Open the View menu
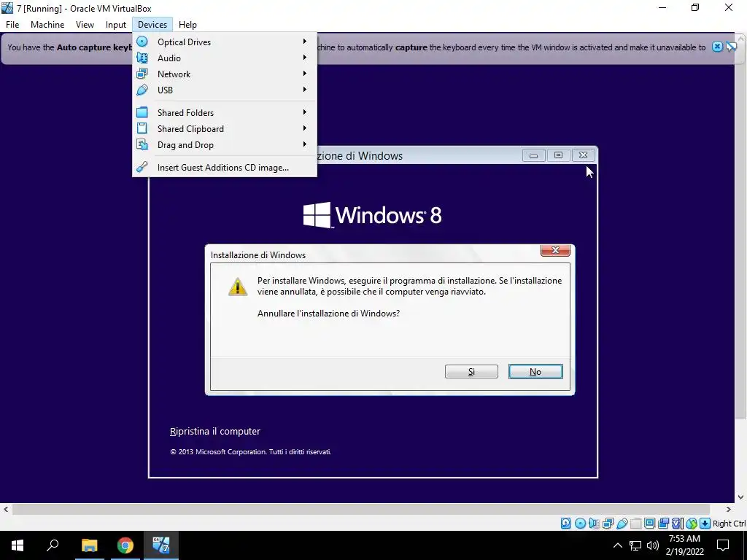This screenshot has width=747, height=560. 85,25
